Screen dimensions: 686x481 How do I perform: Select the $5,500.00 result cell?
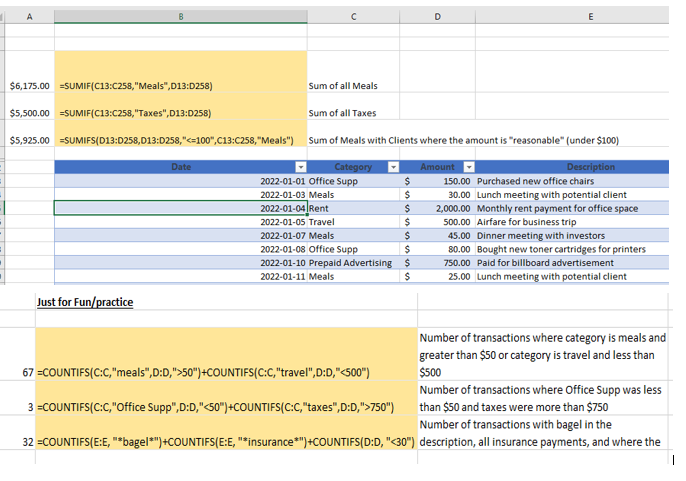(29, 106)
